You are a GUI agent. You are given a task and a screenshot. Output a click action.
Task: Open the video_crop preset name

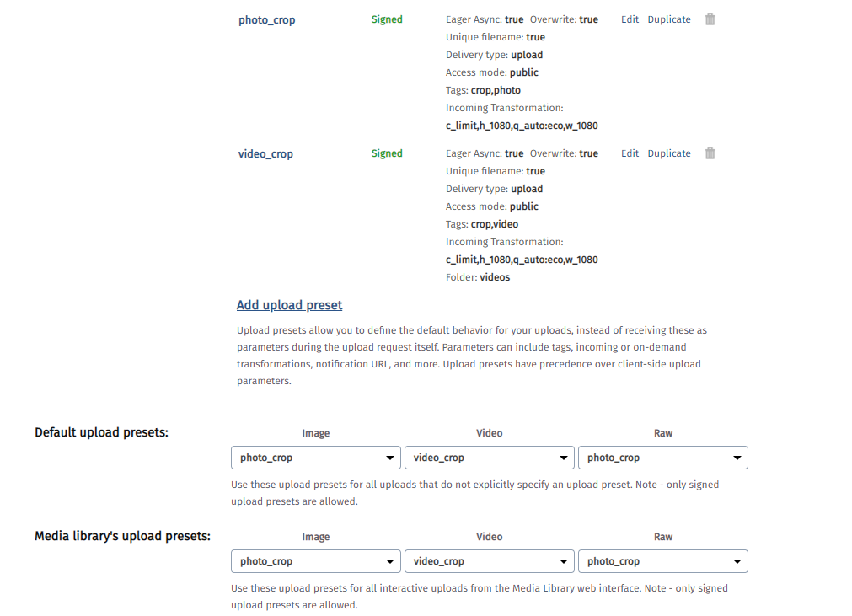pyautogui.click(x=265, y=154)
